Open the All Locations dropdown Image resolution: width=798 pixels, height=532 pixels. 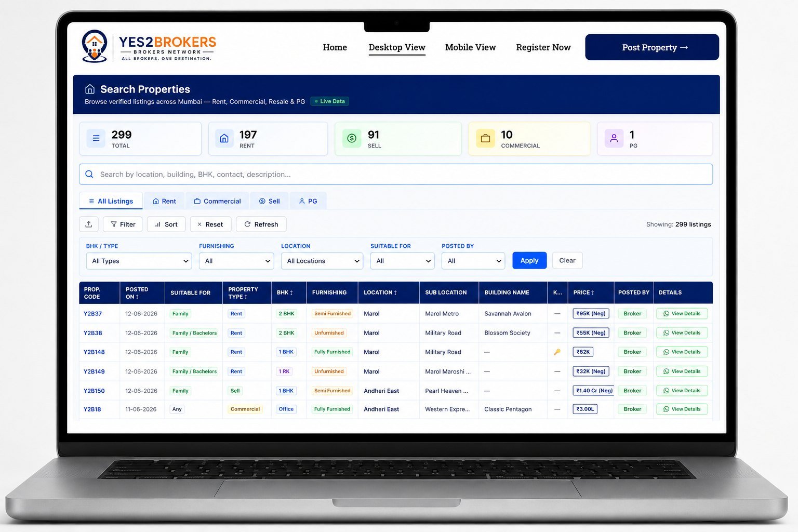322,261
